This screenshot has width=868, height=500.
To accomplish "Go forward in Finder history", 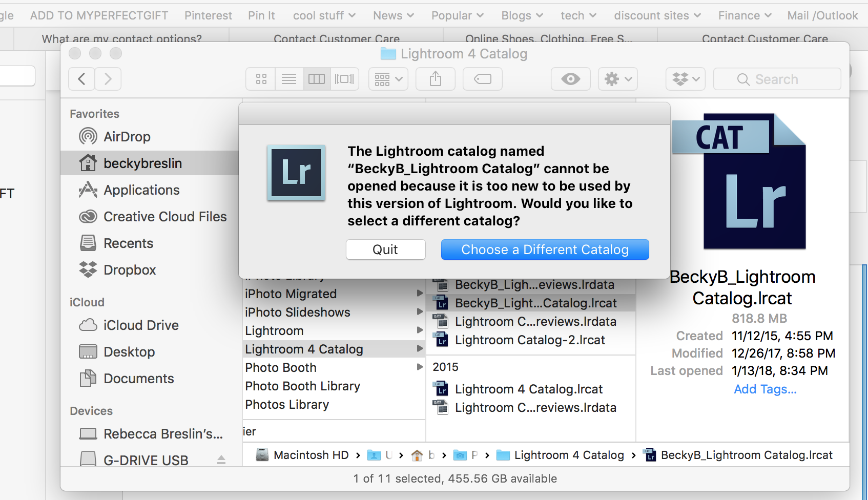I will tap(108, 79).
